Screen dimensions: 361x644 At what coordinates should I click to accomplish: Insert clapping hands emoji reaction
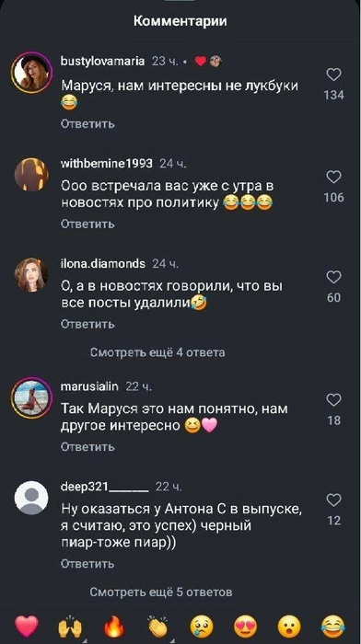tap(158, 627)
